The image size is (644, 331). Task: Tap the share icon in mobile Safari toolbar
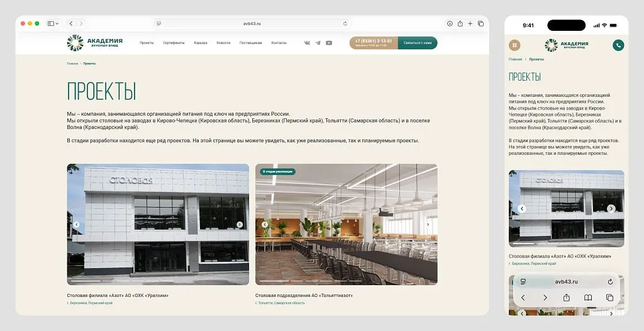[x=567, y=298]
